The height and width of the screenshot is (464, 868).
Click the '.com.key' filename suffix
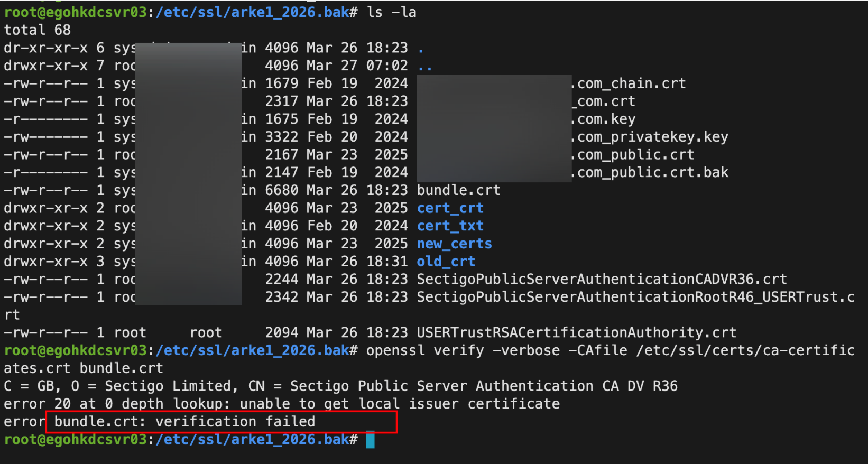pyautogui.click(x=604, y=119)
